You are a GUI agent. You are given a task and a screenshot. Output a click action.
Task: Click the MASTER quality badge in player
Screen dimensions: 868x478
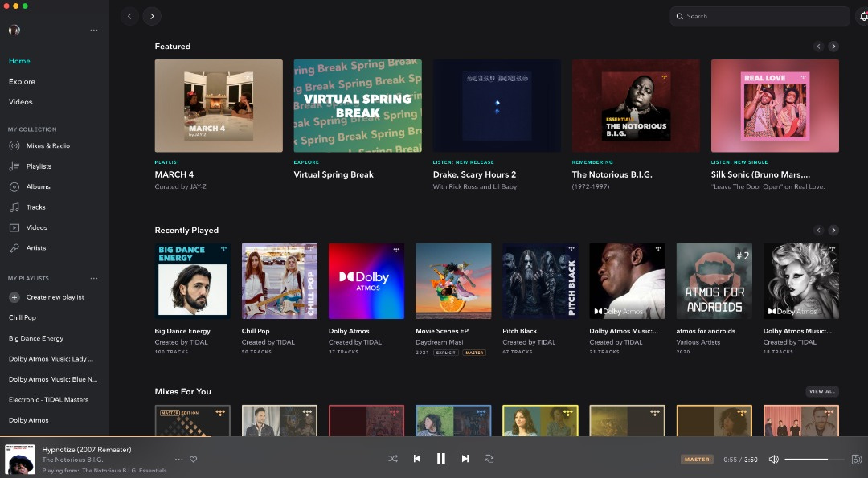coord(697,460)
